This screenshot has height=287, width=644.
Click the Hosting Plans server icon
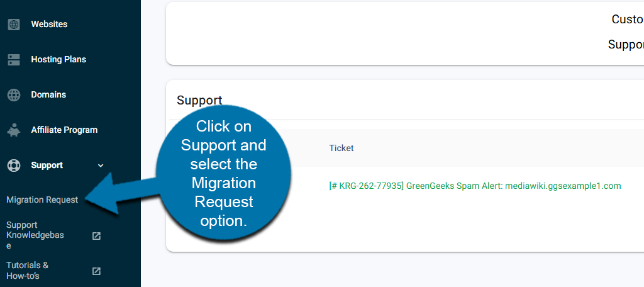point(14,60)
